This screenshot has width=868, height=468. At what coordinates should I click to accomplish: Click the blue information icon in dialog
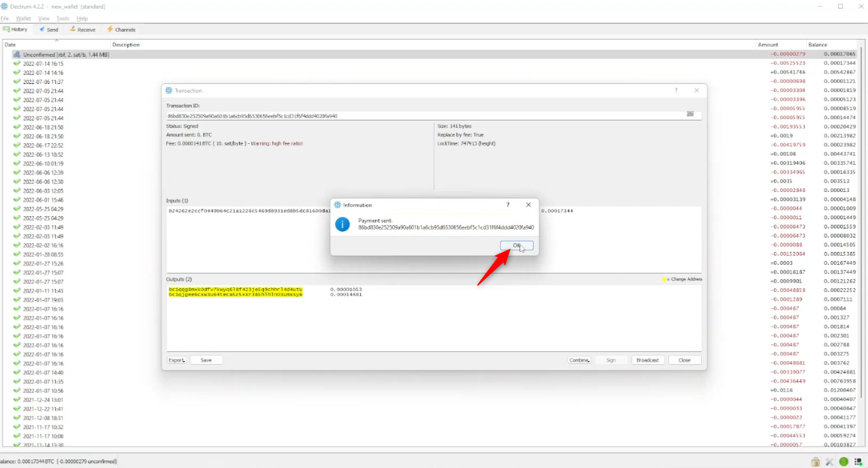point(342,224)
